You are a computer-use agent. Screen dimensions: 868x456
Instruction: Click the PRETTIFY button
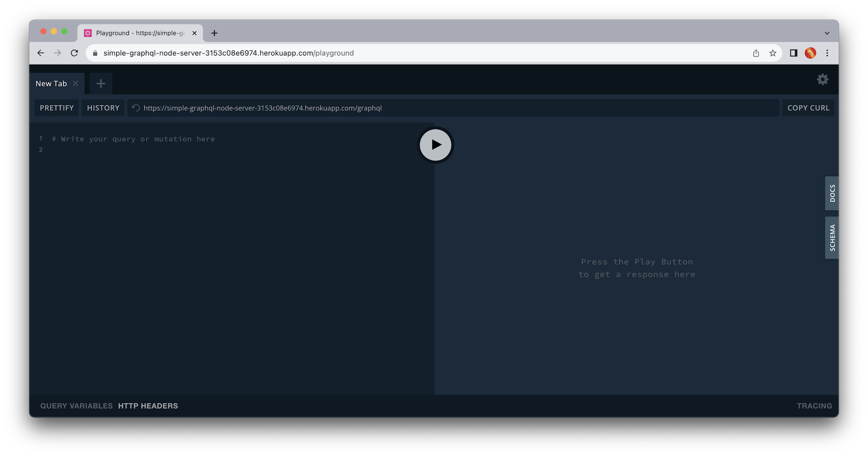tap(56, 108)
